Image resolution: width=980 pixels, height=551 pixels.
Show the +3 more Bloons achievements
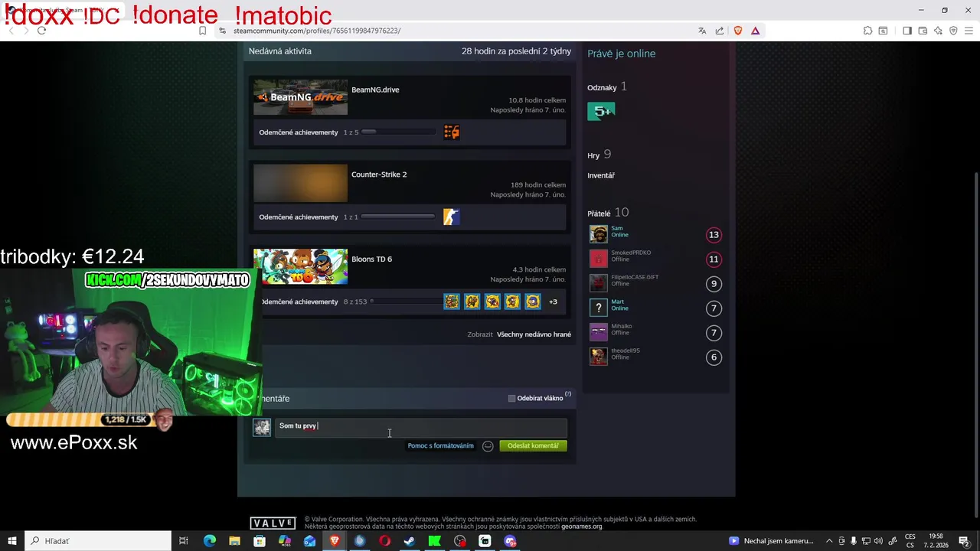(x=553, y=302)
